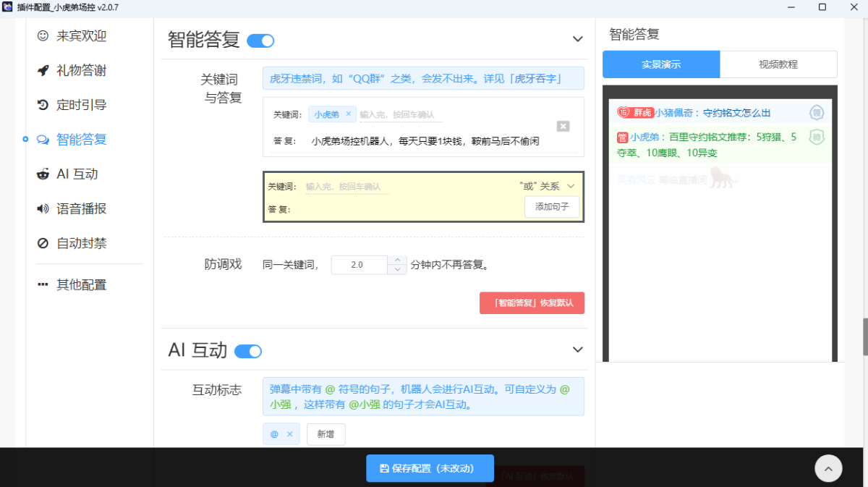
Task: Disable the AI 互动 switch
Action: point(247,350)
